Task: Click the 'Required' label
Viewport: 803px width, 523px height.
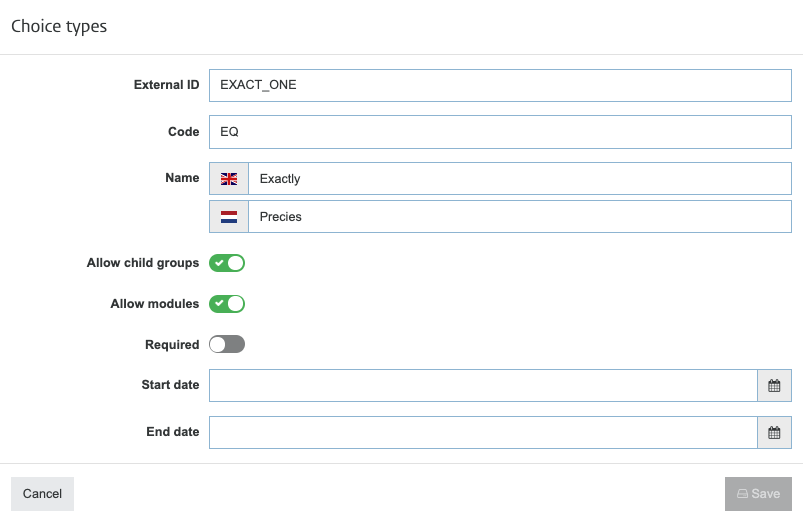Action: [x=172, y=345]
